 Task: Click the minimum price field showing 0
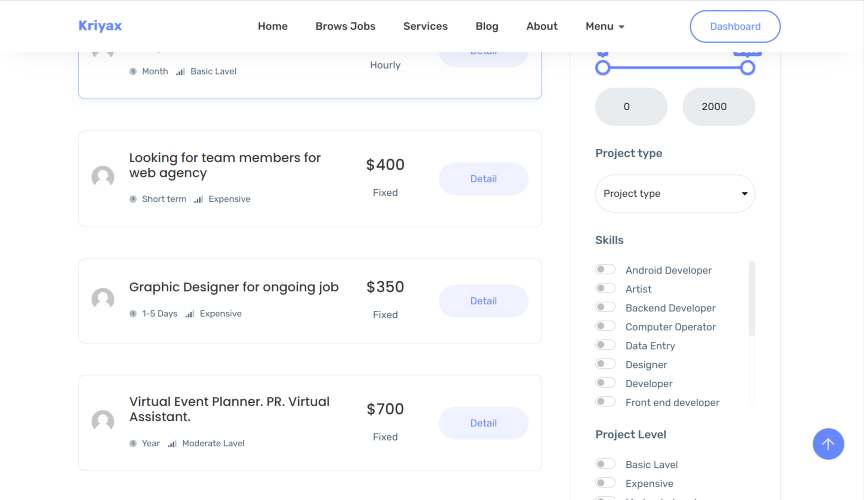631,106
